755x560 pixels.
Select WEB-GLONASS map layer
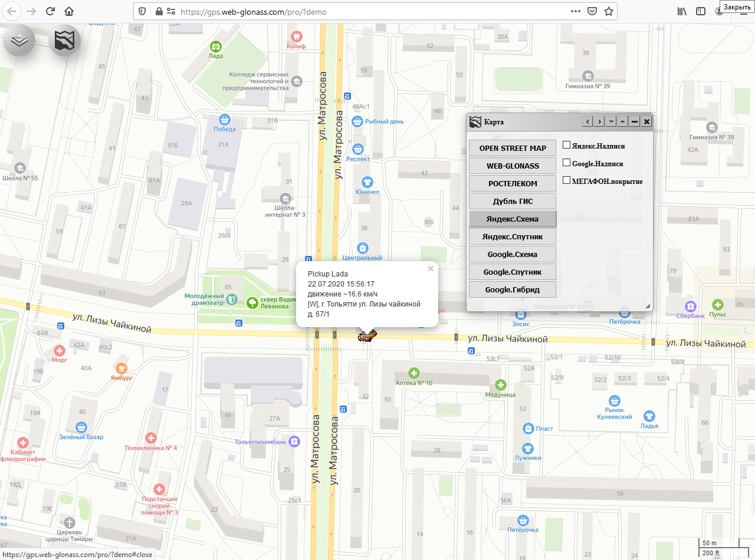[x=513, y=166]
